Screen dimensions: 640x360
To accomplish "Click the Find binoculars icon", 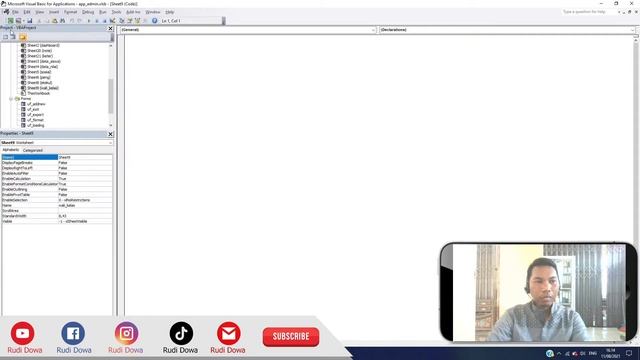I will point(62,20).
